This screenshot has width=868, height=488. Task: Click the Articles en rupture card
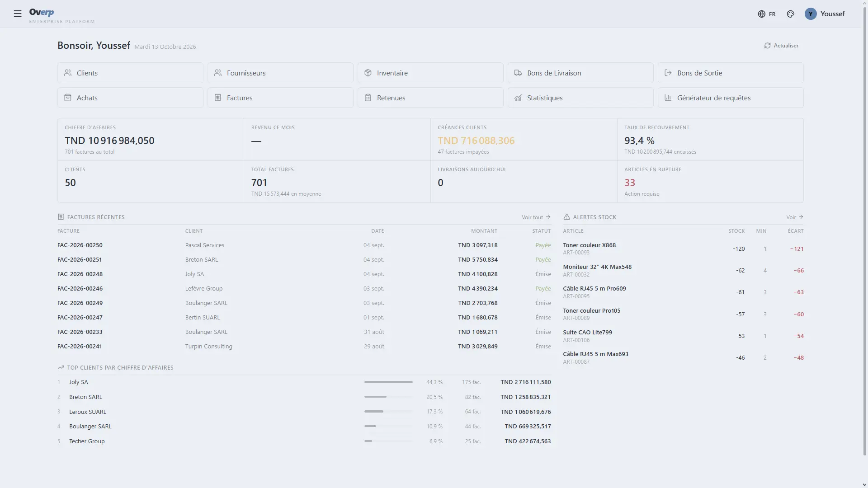click(x=710, y=182)
